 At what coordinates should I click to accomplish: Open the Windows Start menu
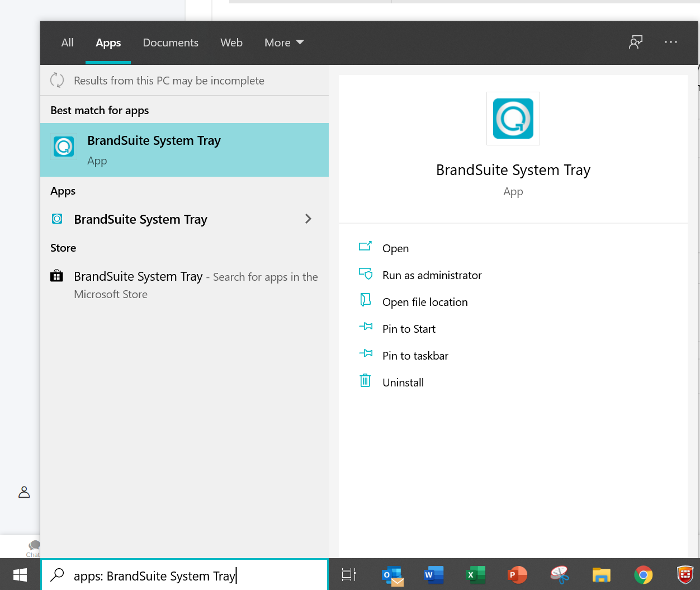tap(20, 575)
